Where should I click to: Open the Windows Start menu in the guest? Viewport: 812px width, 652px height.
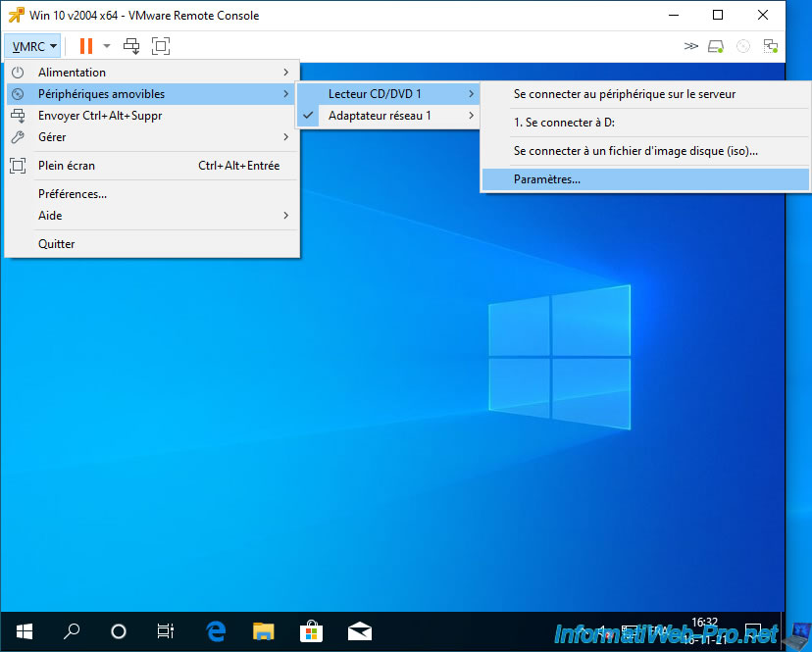(x=25, y=631)
